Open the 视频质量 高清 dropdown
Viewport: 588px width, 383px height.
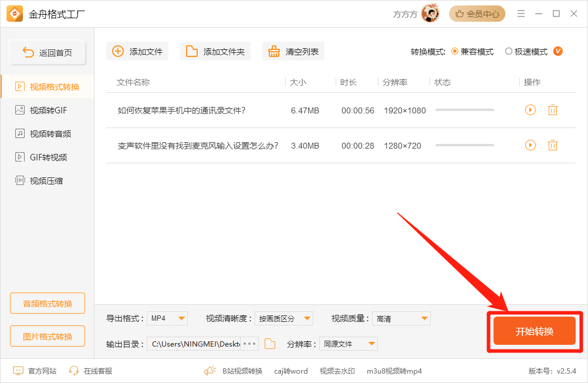[401, 318]
